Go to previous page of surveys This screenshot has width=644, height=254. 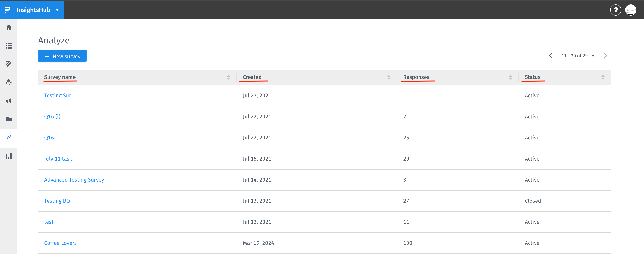(551, 56)
